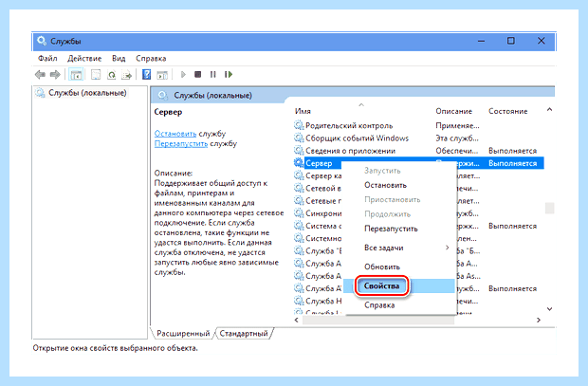Click the Restart service toolbar icon
Screen dimensions: 588x386
[x=229, y=74]
